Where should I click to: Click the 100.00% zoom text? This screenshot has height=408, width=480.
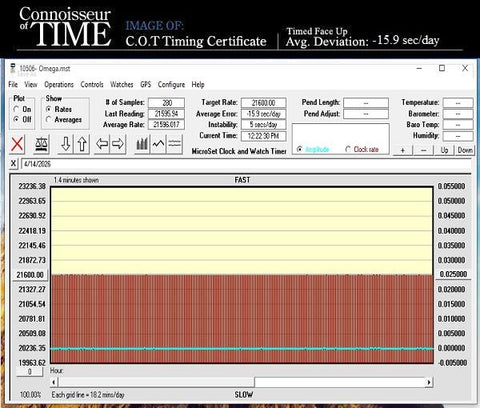[30, 395]
